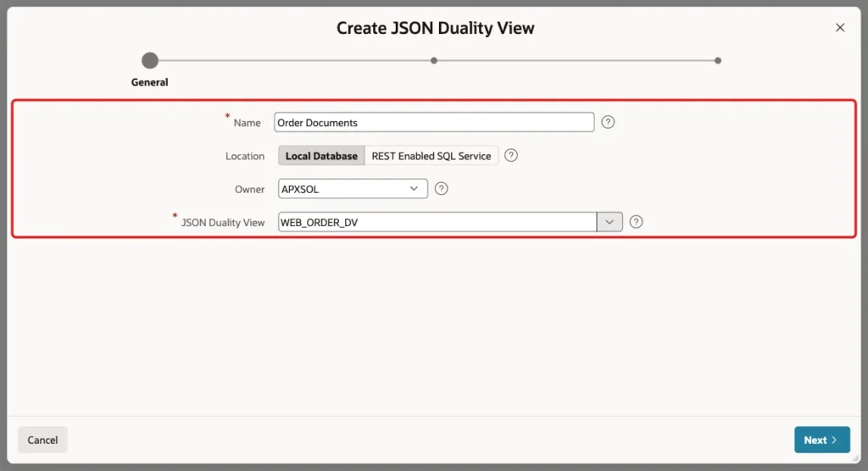Open help for the Location option

511,156
